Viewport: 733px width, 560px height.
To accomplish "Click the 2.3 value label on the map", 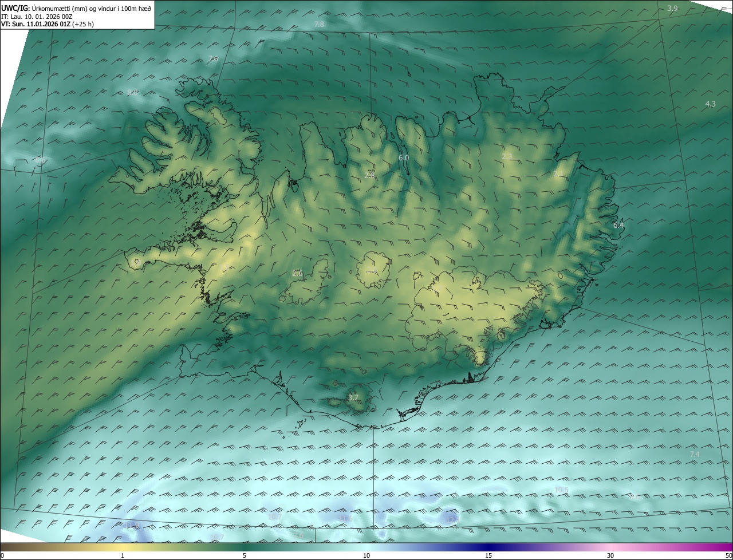I will click(507, 156).
